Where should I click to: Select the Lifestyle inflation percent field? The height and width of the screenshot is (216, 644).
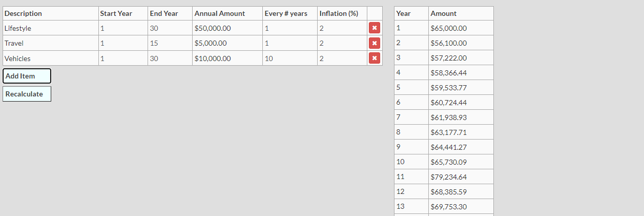click(342, 28)
